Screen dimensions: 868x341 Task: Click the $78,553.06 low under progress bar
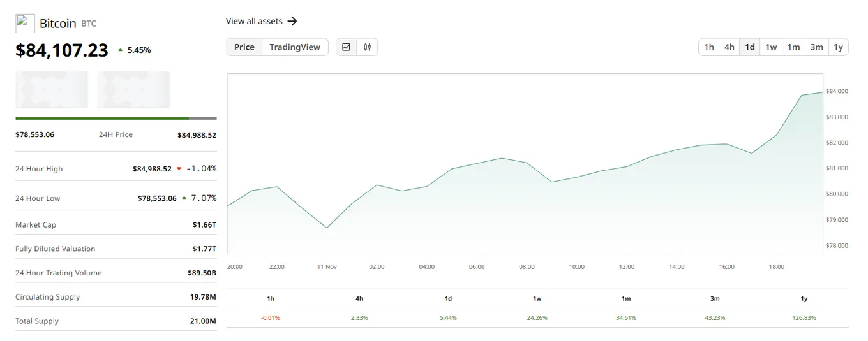[x=34, y=135]
